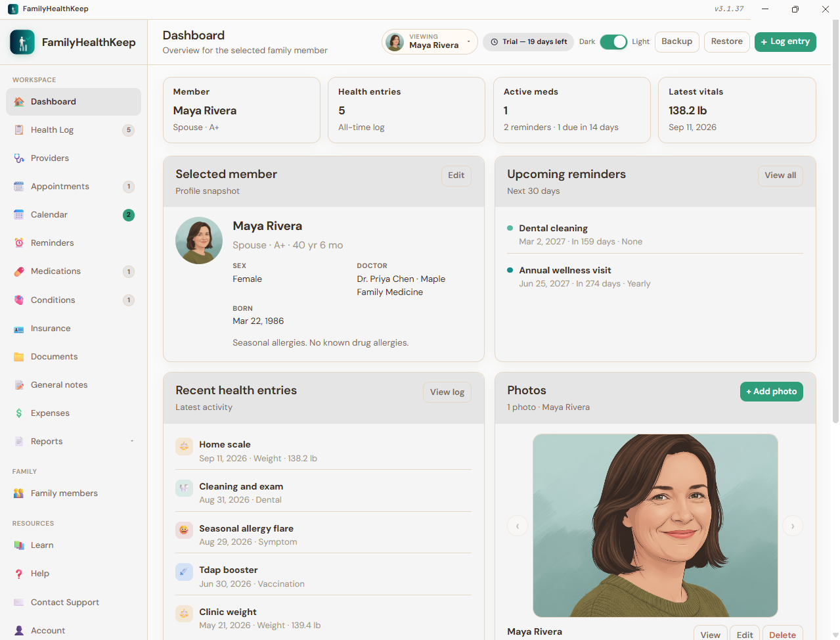This screenshot has width=840, height=640.
Task: Click the Insurance card icon
Action: coord(19,329)
